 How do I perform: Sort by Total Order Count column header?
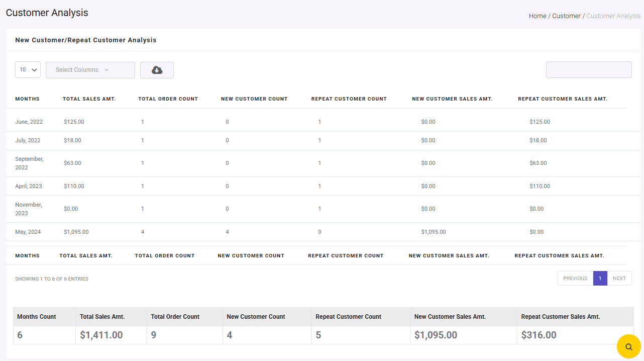tap(168, 99)
